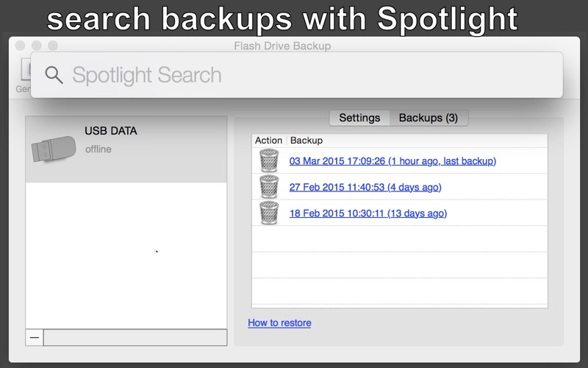The image size is (588, 368).
Task: Open the 27 Feb 2015 11:40:53 backup link
Action: 365,187
